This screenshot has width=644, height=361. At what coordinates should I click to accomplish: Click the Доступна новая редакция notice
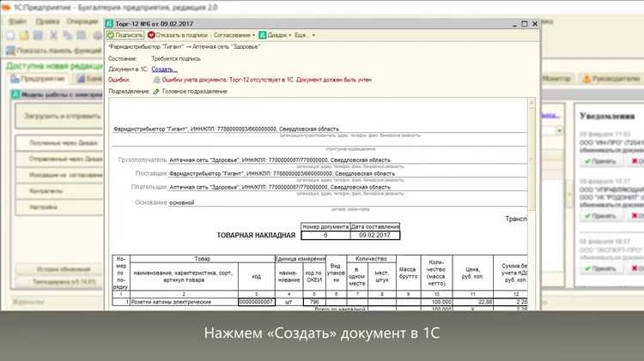tap(54, 66)
